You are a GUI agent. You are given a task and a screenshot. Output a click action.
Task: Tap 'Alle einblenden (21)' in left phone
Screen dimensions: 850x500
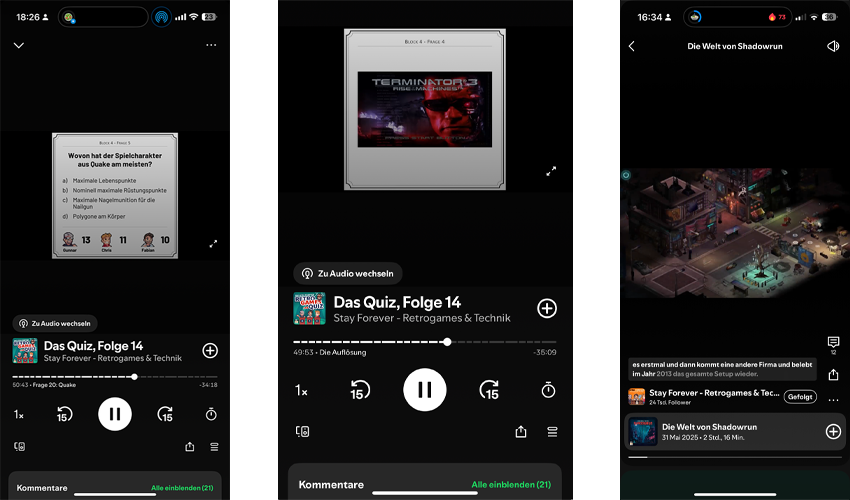[x=182, y=488]
